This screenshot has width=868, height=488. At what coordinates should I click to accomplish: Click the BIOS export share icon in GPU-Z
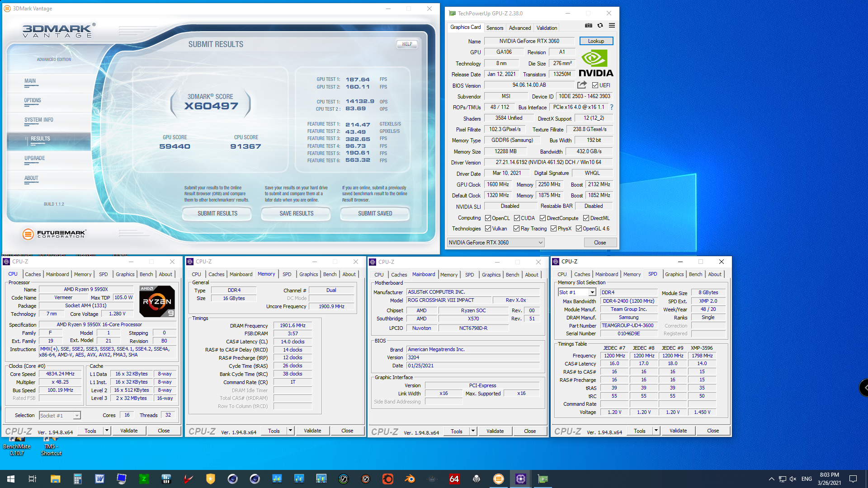[582, 85]
